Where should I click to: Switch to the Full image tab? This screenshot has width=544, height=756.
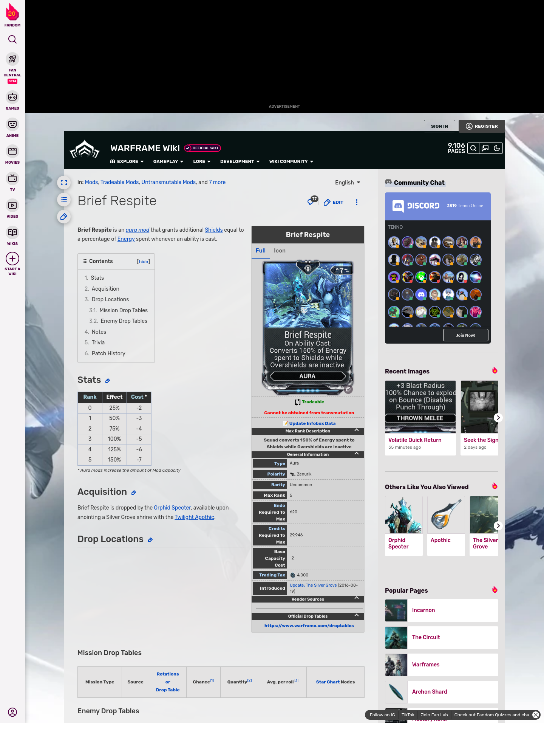[261, 251]
